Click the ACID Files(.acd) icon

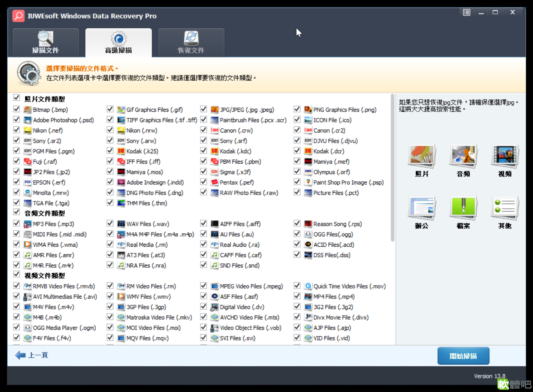point(308,245)
